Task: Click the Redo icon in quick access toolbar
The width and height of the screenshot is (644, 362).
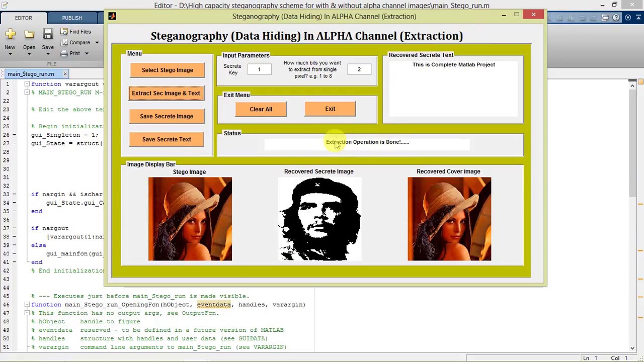Action: 594,18
